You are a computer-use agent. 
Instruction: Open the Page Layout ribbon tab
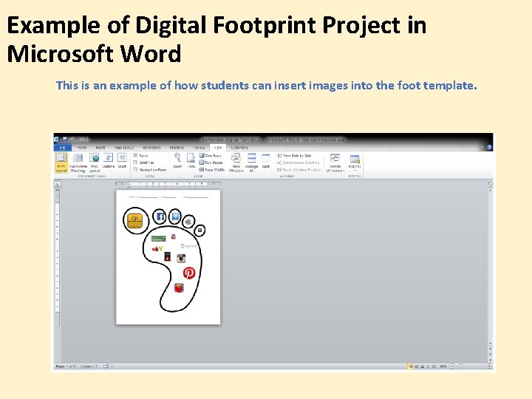tap(124, 148)
